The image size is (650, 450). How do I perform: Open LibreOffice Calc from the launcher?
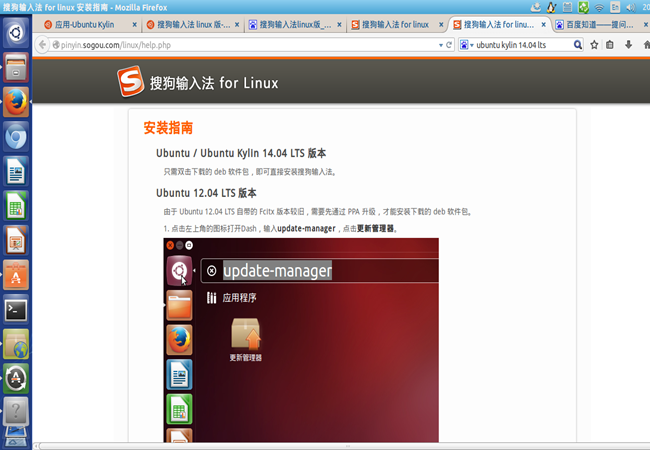[x=16, y=206]
